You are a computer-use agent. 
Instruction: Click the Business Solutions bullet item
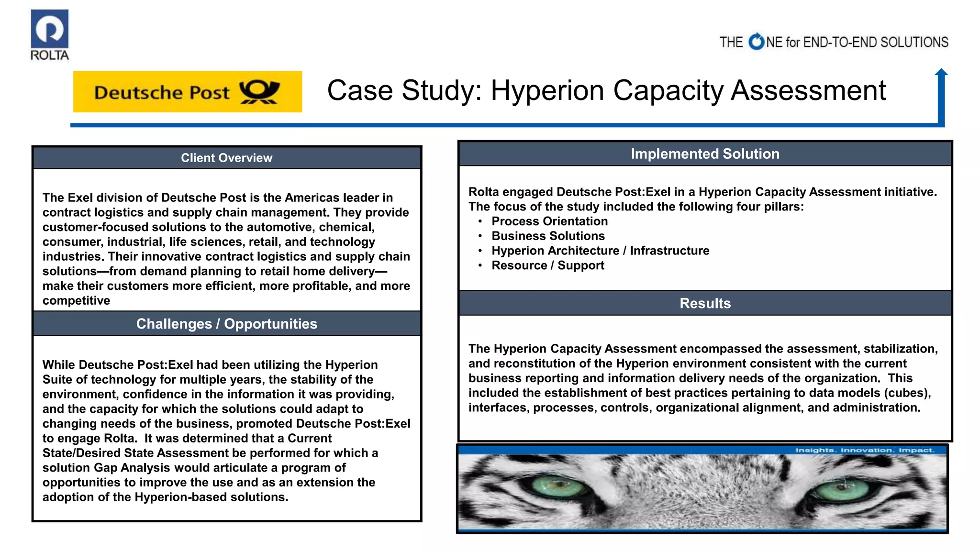(548, 236)
